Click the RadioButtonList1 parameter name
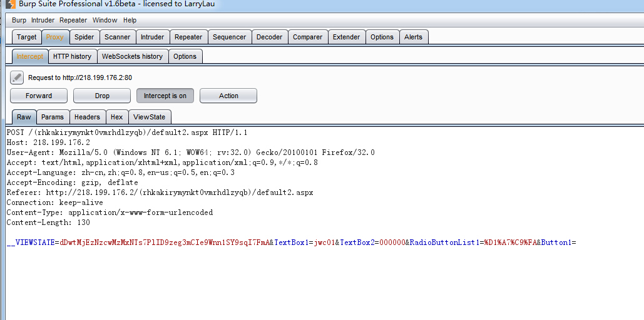Image resolution: width=644 pixels, height=320 pixels. click(445, 242)
